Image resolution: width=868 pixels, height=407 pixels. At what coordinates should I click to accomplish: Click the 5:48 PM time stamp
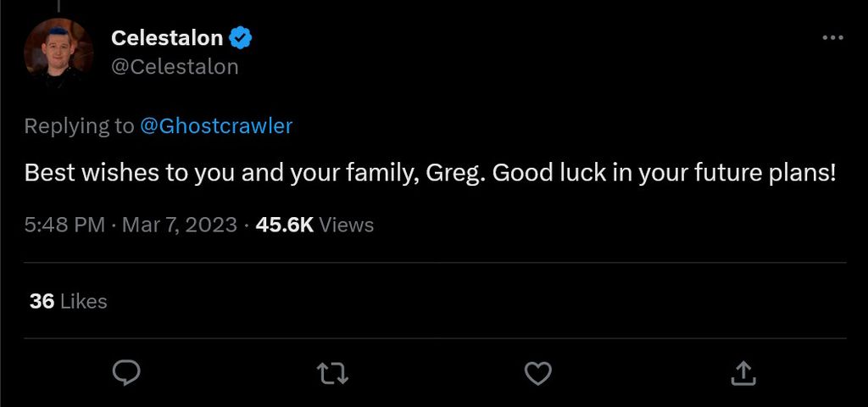64,225
